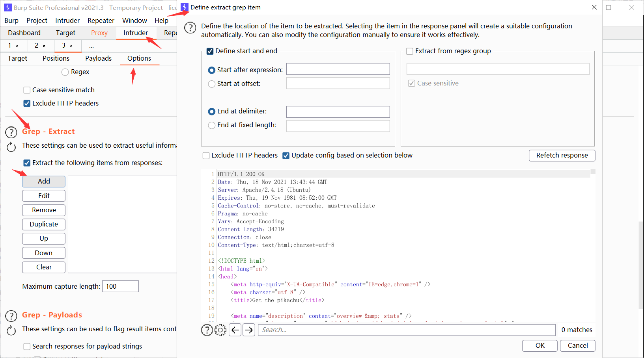Screen dimensions: 644x358
Task: Select Start at offset radio button
Action: click(x=212, y=84)
